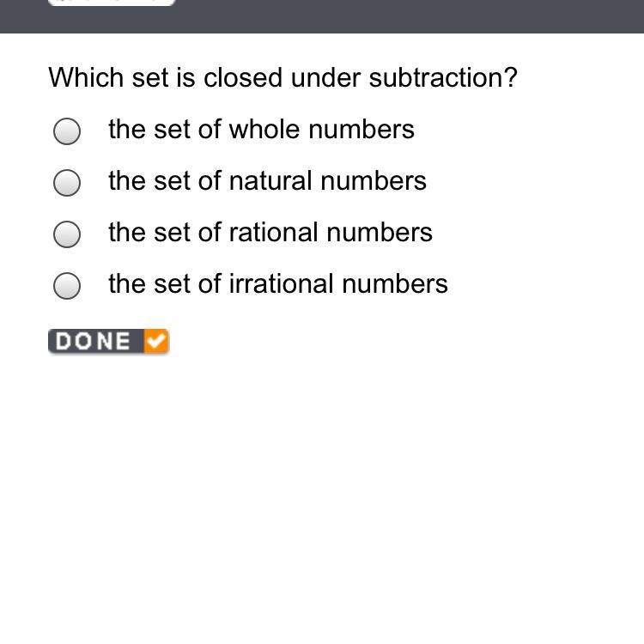This screenshot has height=644, width=644.
Task: Choose the first answer option circle
Action: pos(67,131)
